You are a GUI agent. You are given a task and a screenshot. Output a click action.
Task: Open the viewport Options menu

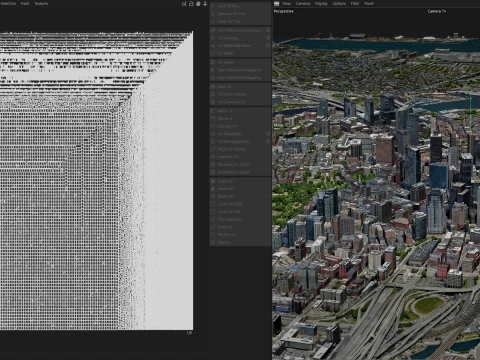[x=339, y=3]
